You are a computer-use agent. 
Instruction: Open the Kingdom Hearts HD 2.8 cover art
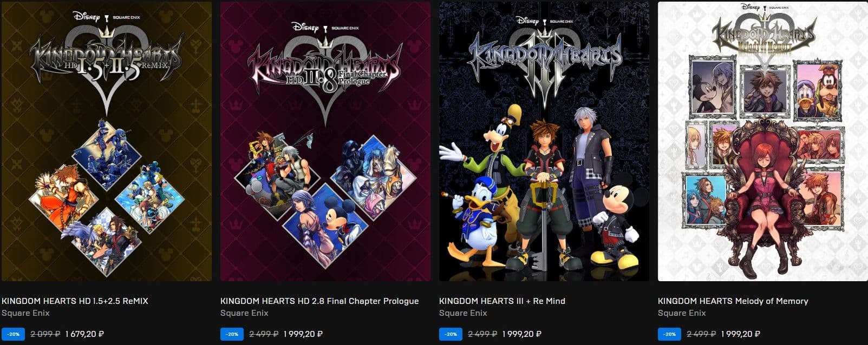click(325, 141)
